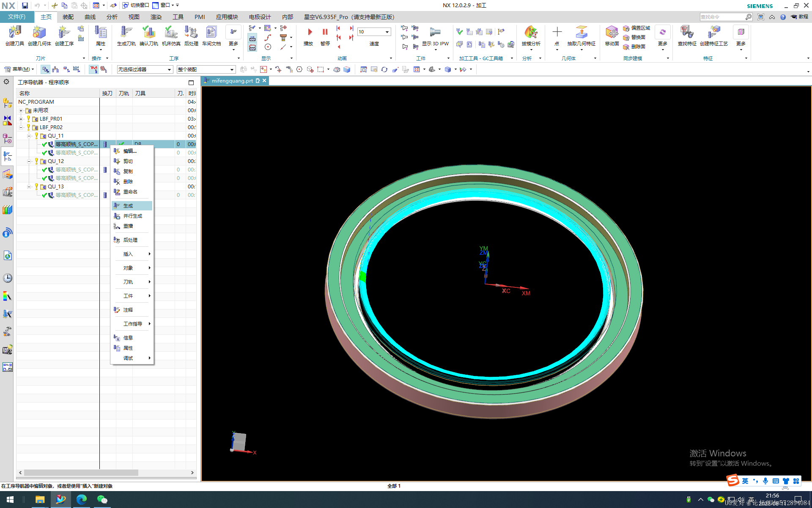Click 创建特征工艺 (Create Feature Process)
Screen dimensions: 812x508
(x=714, y=36)
